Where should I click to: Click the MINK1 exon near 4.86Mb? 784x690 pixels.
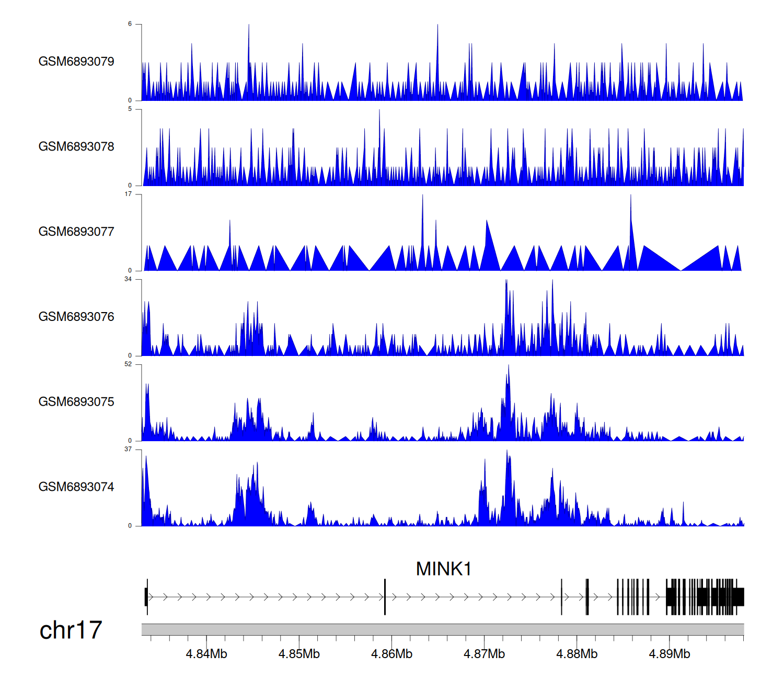click(385, 597)
